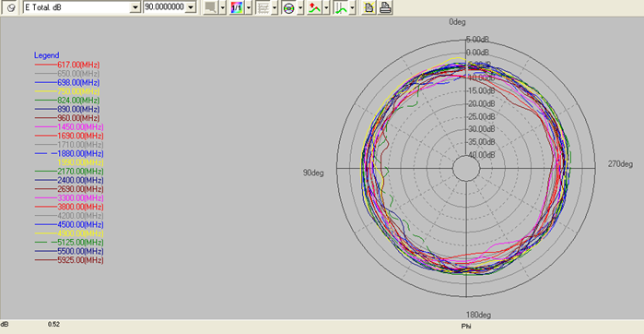Screen dimensions: 644x334
Task: Click the polar plot type icon at toolbar start
Action: (x=11, y=7)
